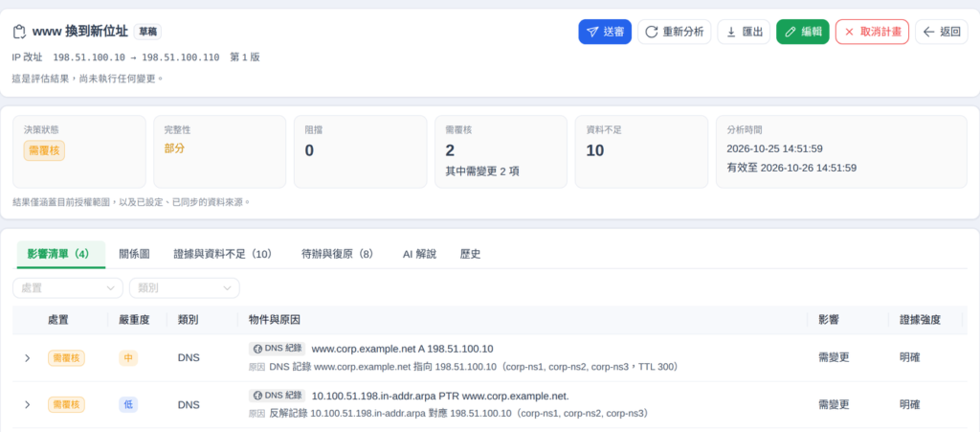The image size is (980, 432).
Task: Click the 嚴重度 column header
Action: [134, 320]
